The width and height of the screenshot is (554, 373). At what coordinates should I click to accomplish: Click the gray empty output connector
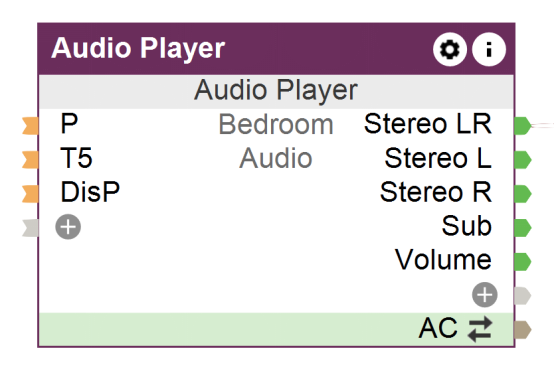pyautogui.click(x=523, y=296)
